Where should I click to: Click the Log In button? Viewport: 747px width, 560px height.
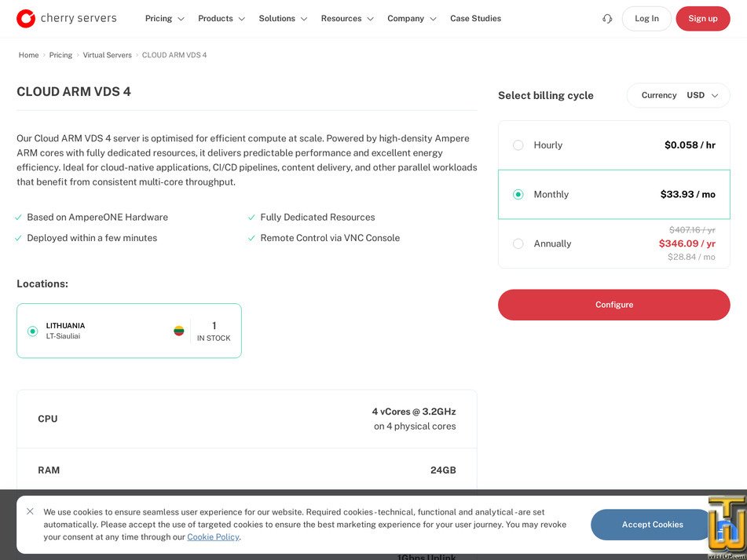coord(646,19)
